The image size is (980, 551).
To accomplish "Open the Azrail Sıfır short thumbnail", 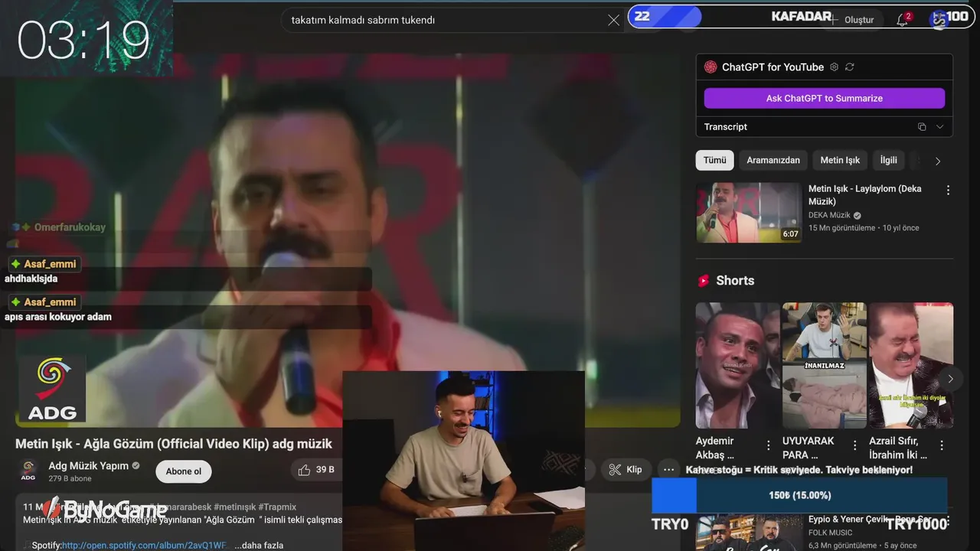I will [x=911, y=365].
